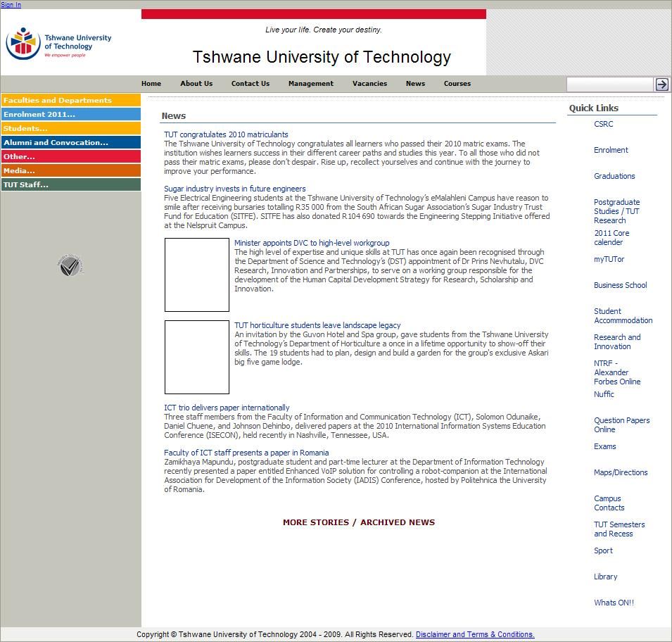Viewport: 672px width, 642px height.
Task: Expand Faculties and Departments sidebar section
Action: [x=70, y=100]
